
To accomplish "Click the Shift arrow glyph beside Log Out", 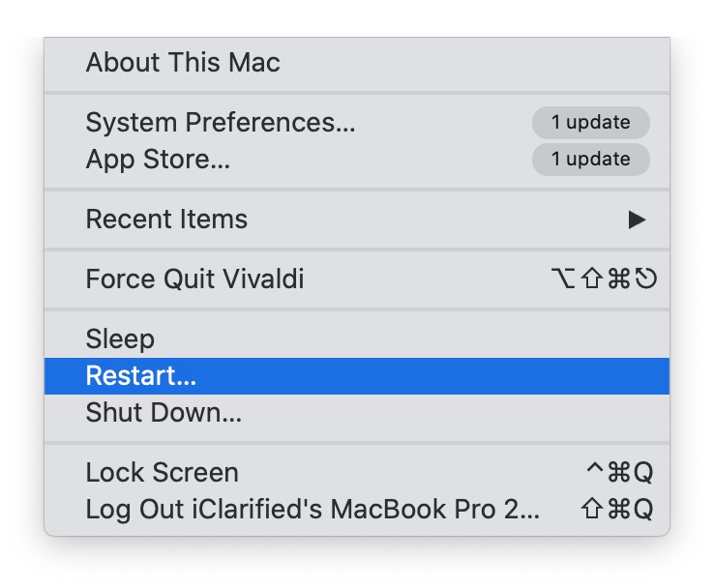I will (x=593, y=510).
